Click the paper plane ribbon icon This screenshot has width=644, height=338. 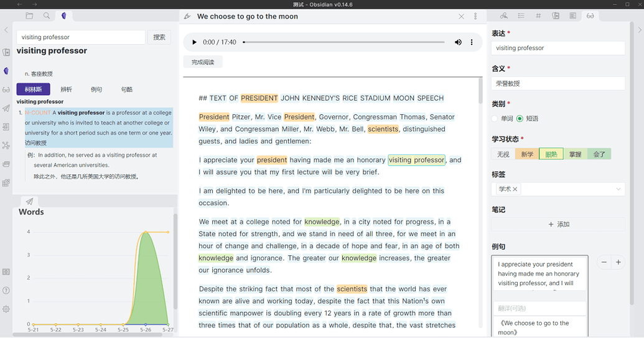tap(6, 108)
